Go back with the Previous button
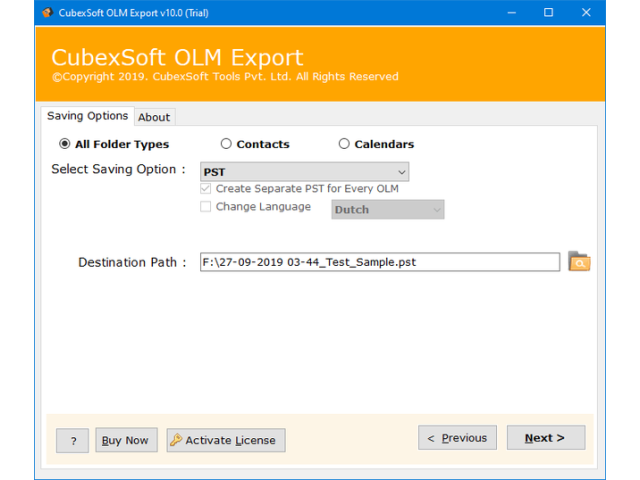Viewport: 640px width, 480px height. [x=457, y=438]
